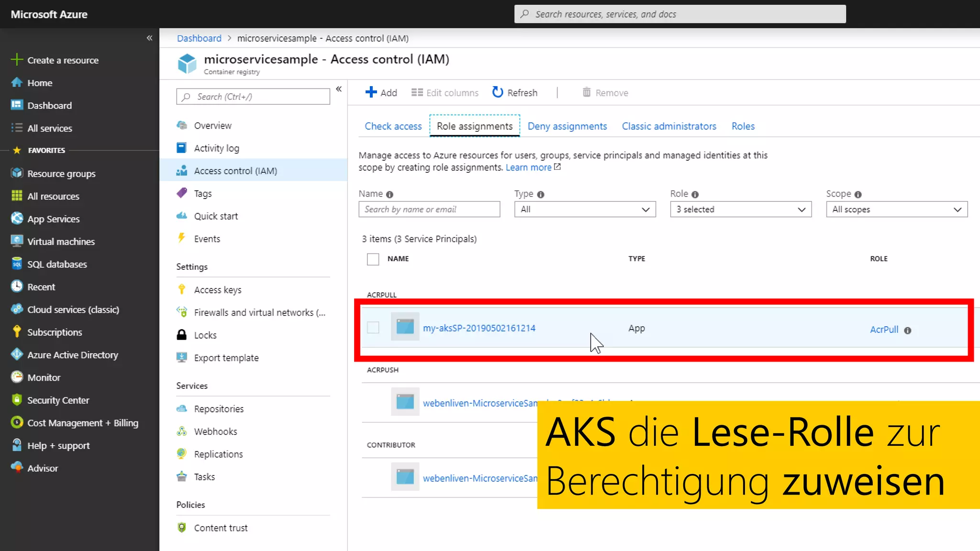Click the Search by name or email field

(x=429, y=209)
